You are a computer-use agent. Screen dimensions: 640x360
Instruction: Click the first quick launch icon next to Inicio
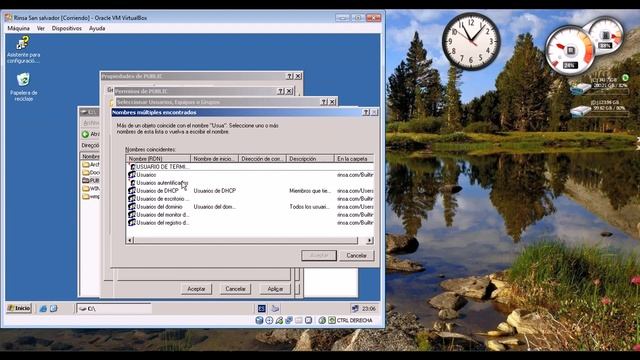point(43,309)
